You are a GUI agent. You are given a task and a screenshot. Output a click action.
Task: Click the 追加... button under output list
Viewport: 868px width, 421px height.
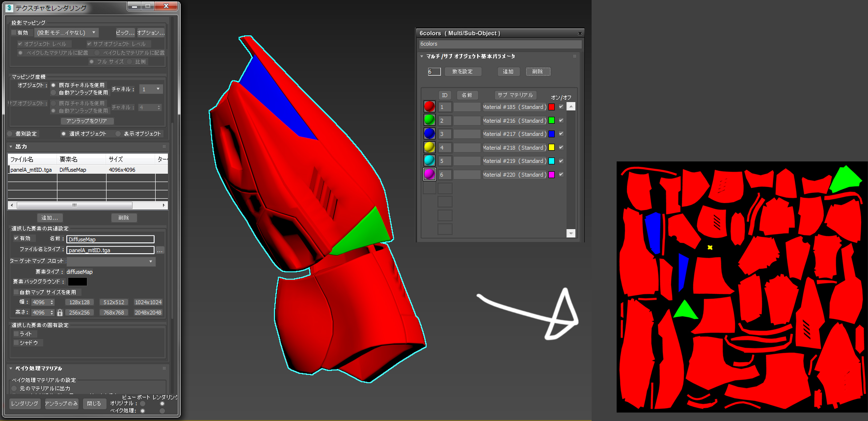[50, 218]
